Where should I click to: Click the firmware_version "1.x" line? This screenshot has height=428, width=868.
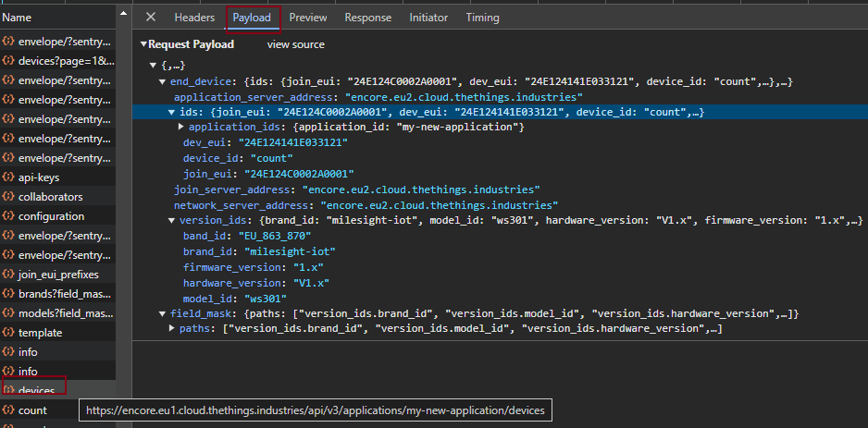pos(254,267)
